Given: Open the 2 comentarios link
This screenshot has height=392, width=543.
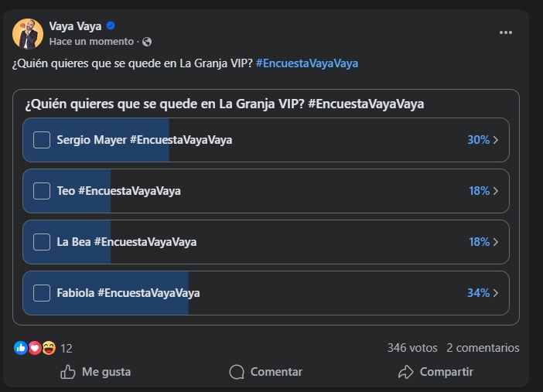Looking at the screenshot, I should click(483, 348).
